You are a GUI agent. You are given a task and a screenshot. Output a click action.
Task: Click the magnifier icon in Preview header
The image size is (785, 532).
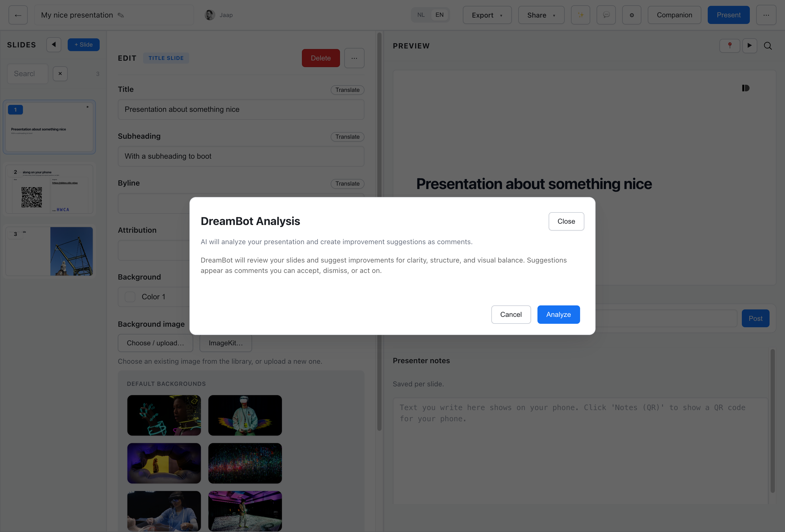point(768,46)
